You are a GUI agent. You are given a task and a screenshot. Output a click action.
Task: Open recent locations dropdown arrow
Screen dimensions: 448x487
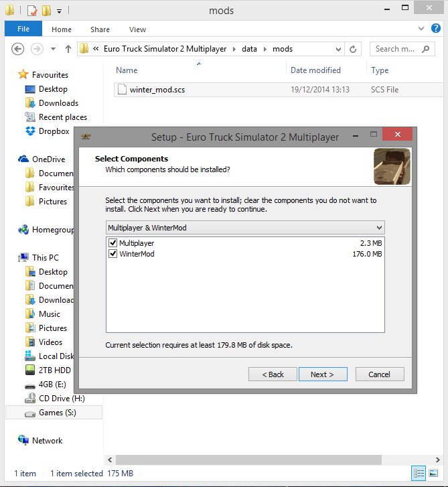(53, 49)
